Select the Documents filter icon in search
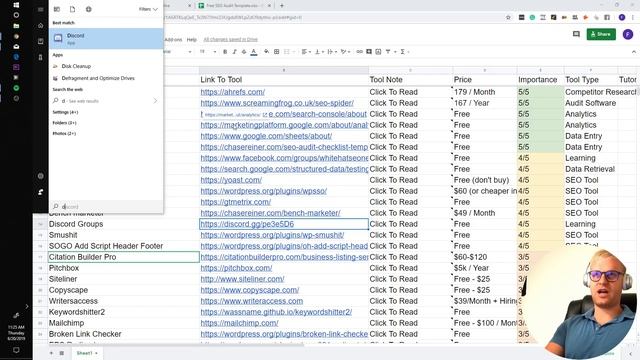This screenshot has width=640, height=360. click(72, 9)
